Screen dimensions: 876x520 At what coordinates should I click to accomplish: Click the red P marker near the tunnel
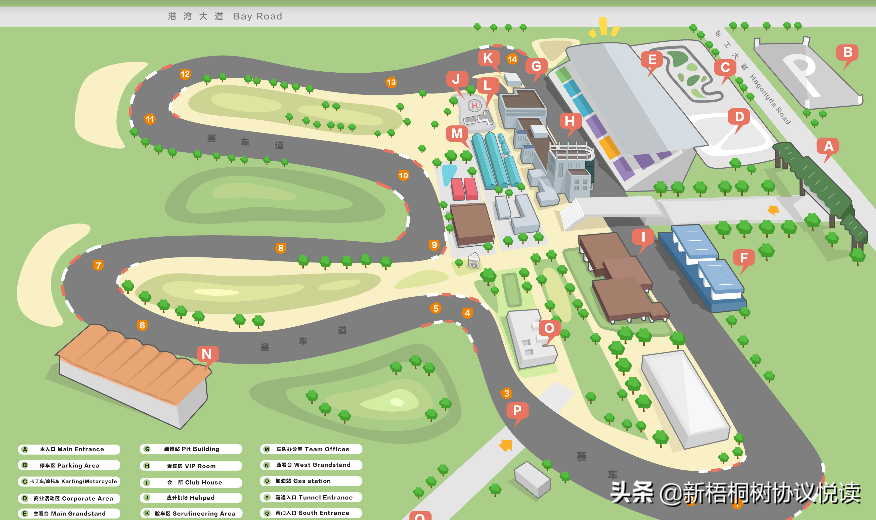(x=516, y=410)
